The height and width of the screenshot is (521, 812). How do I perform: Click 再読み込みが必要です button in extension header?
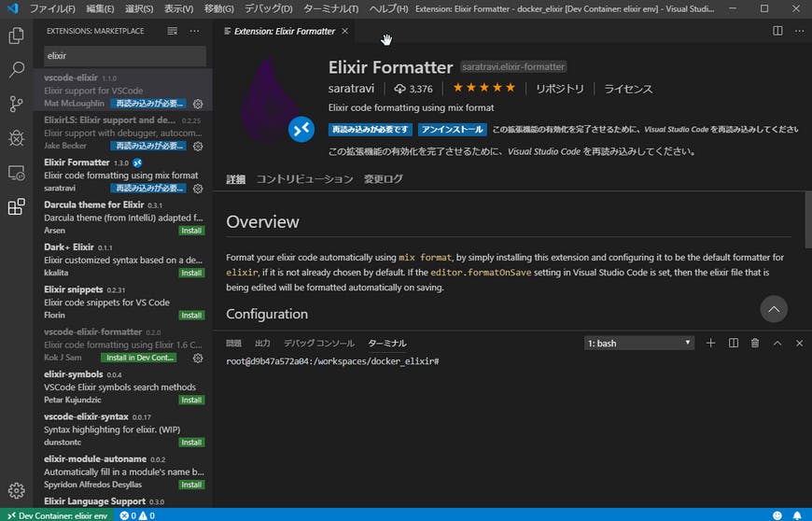click(371, 130)
